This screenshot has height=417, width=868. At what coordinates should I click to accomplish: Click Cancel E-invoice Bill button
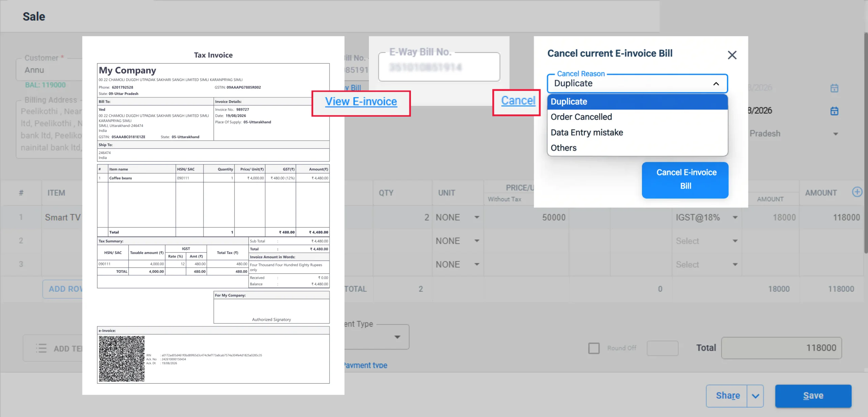point(685,180)
